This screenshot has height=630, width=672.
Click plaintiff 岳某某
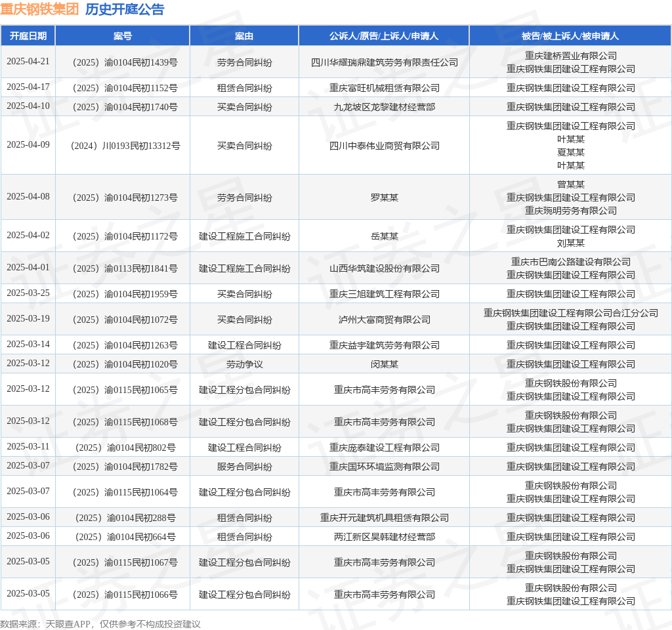click(385, 236)
